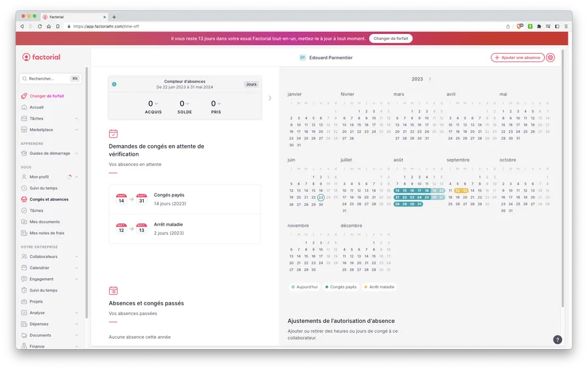
Task: Open Arrêt maladie 2 jours request
Action: (x=184, y=229)
